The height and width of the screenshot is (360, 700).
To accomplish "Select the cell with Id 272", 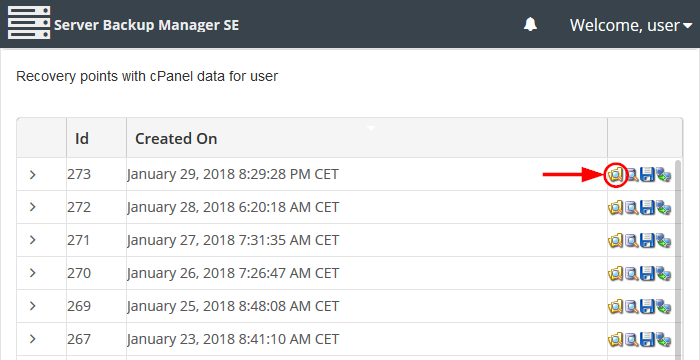I will (96, 207).
